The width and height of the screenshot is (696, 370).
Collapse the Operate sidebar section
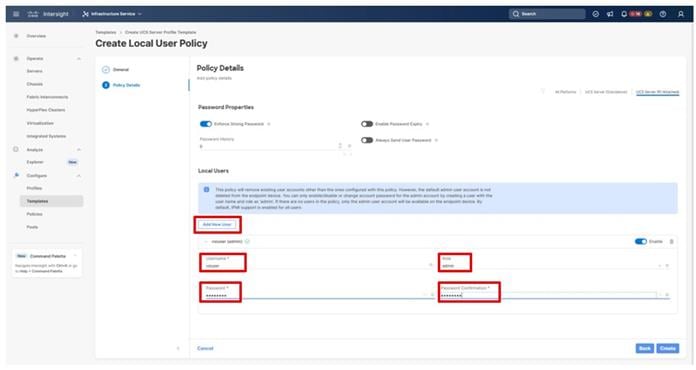pos(79,59)
